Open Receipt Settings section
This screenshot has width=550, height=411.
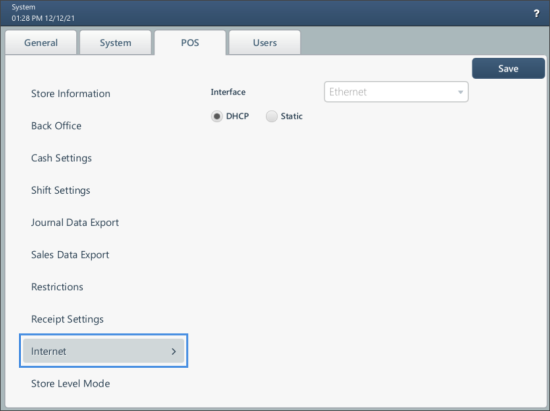pyautogui.click(x=67, y=319)
